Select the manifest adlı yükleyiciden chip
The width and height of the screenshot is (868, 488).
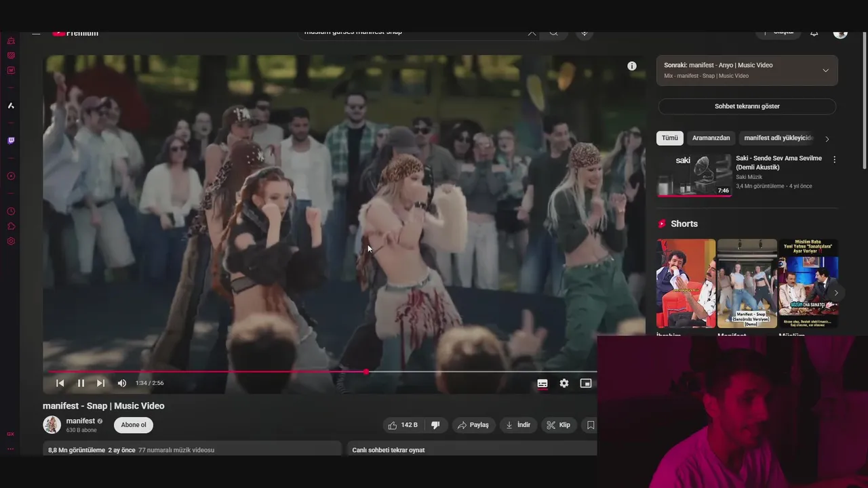click(777, 138)
